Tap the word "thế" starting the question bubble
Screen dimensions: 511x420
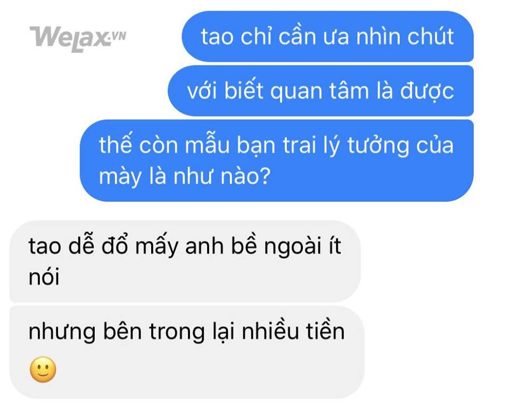[x=116, y=144]
